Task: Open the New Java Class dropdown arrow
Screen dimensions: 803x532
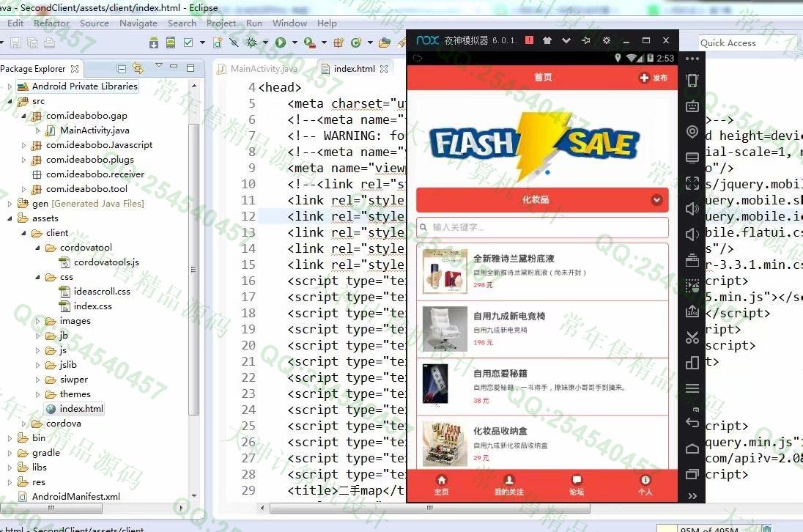Action: 370,43
